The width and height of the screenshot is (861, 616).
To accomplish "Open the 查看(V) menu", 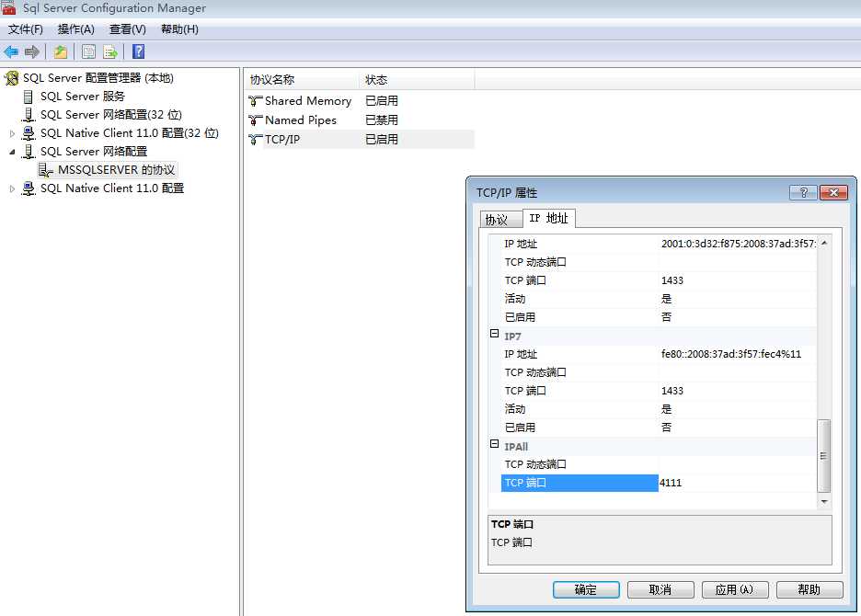I will click(127, 29).
